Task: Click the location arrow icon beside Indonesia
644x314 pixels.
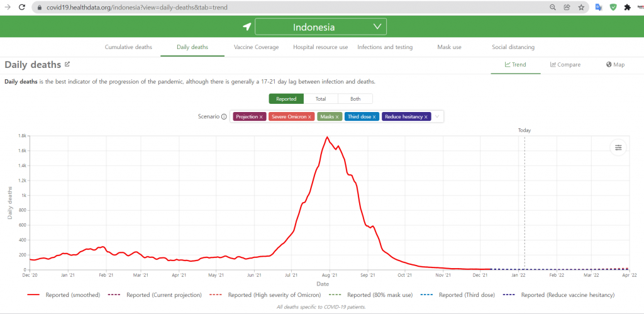Action: (x=247, y=27)
